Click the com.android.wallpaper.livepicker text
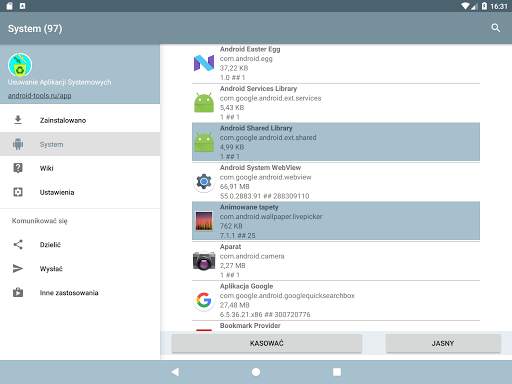The width and height of the screenshot is (512, 384). [271, 216]
